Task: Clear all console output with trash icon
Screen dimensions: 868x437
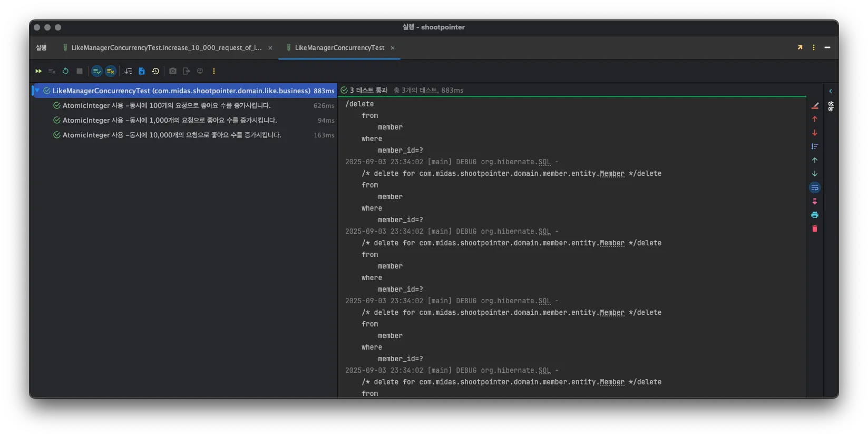Action: pos(815,229)
